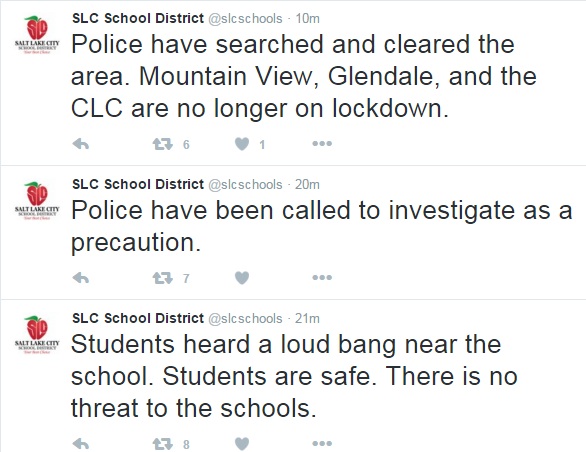Like the tweet about Mountain View lockdown
Viewport: 586px width, 452px height.
(x=242, y=144)
